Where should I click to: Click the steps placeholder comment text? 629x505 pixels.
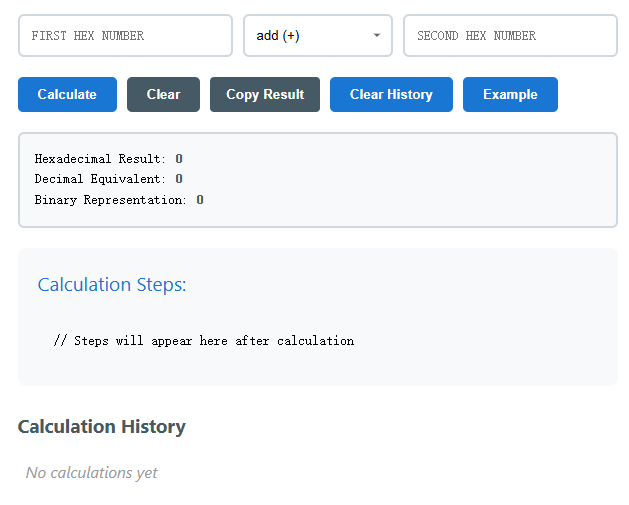pyautogui.click(x=204, y=341)
